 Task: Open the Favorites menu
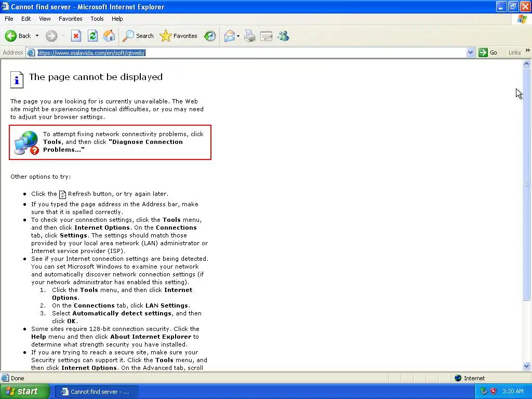70,19
